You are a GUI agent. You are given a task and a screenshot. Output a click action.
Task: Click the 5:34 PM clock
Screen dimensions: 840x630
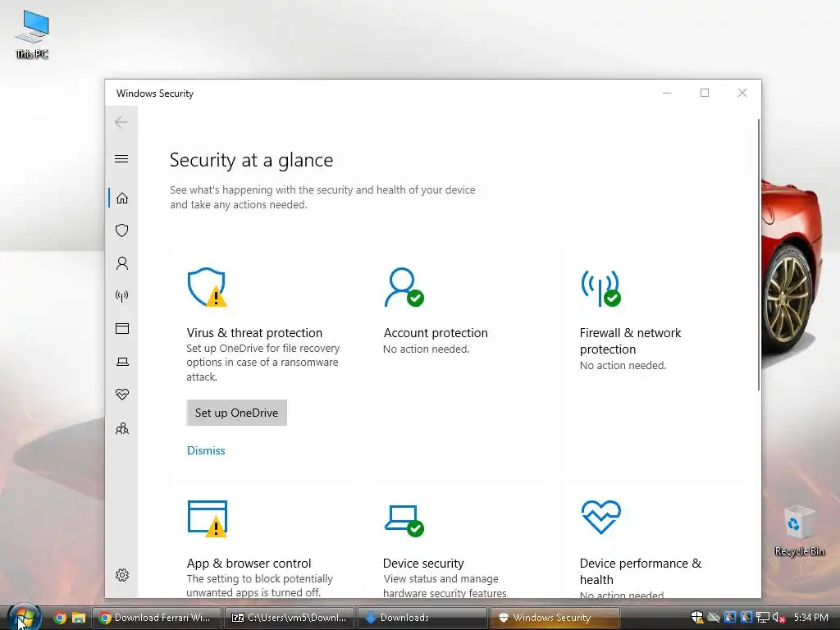tap(810, 618)
